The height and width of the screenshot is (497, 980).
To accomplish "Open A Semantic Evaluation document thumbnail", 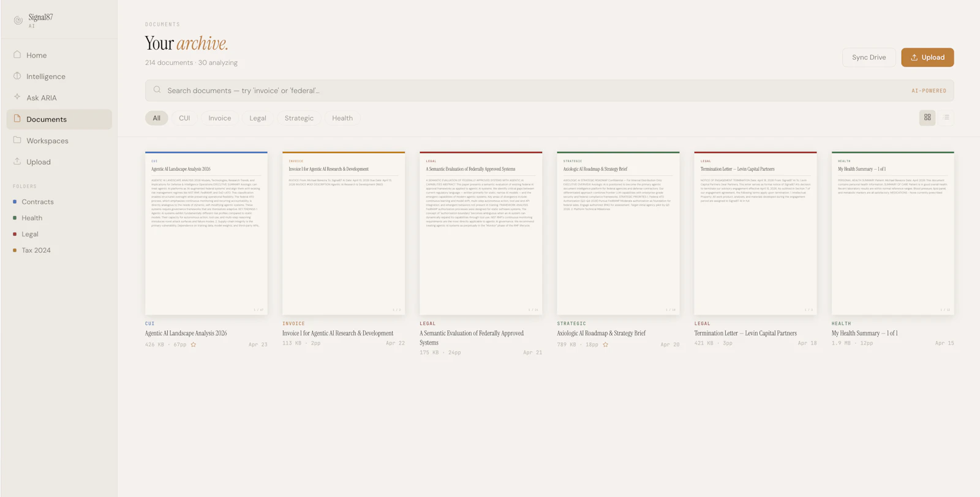I will [481, 233].
